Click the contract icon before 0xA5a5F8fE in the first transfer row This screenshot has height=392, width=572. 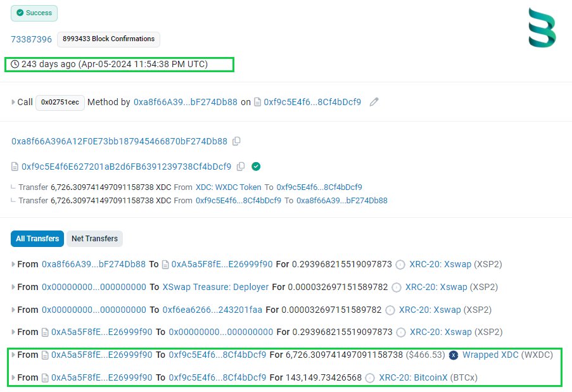[165, 264]
